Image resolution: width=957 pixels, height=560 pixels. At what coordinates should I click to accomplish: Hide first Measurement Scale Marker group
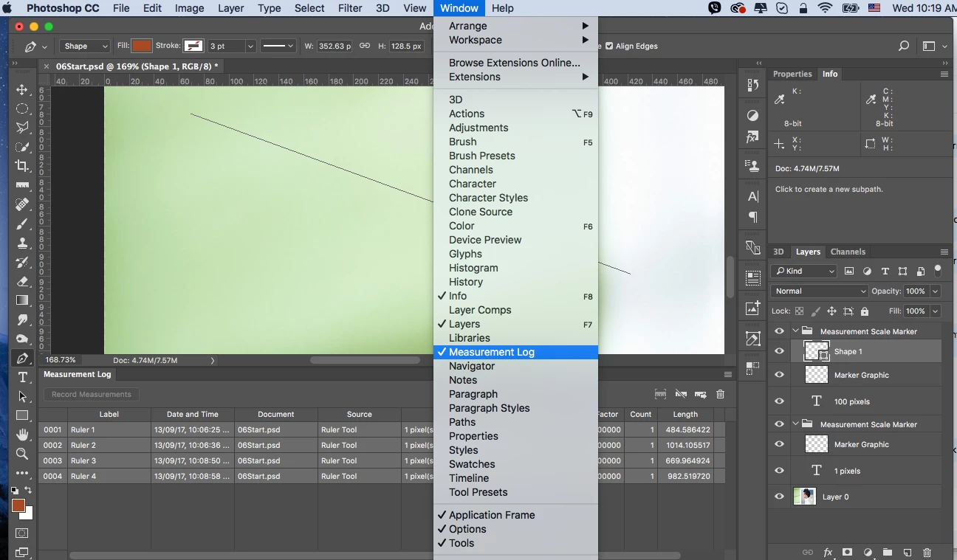point(779,331)
